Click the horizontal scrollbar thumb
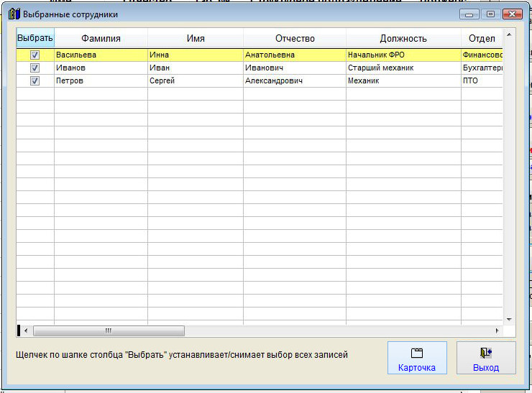 pos(108,331)
